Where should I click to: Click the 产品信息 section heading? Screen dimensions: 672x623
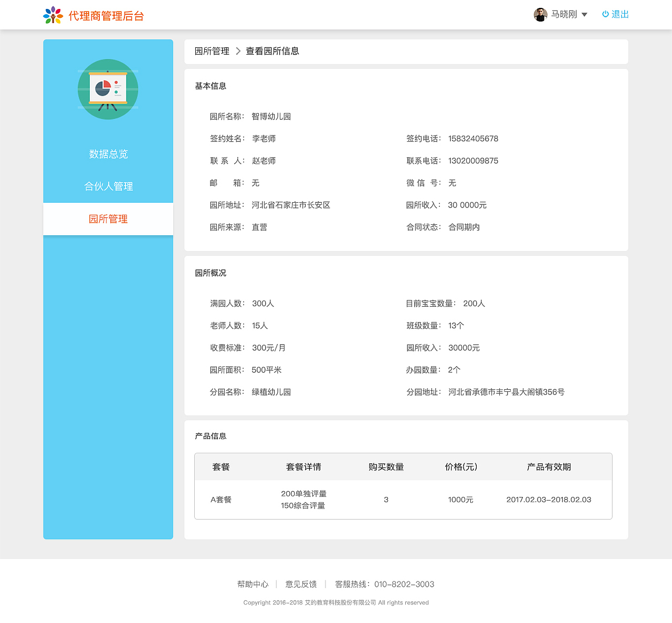point(211,436)
